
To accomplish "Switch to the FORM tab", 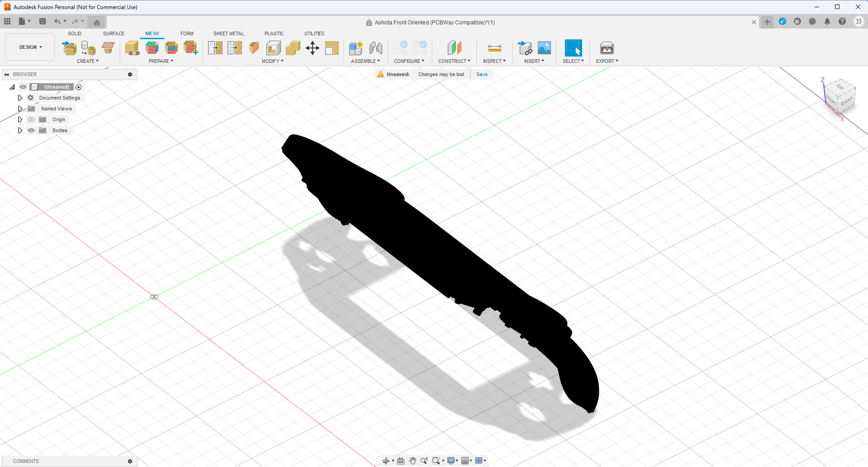I will [187, 33].
